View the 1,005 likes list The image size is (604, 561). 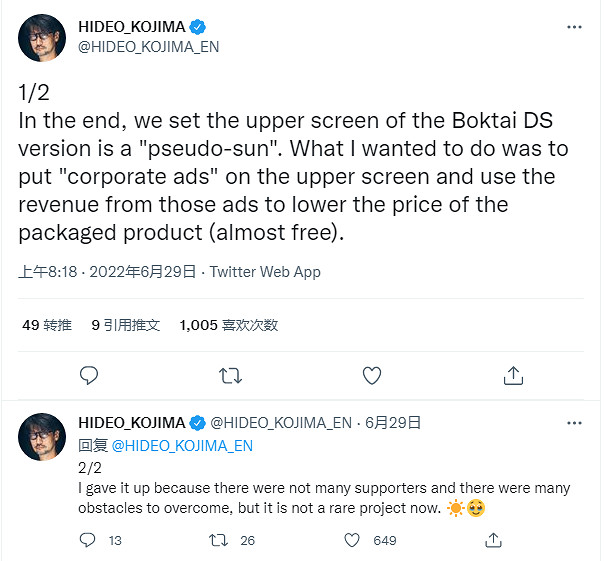point(229,325)
